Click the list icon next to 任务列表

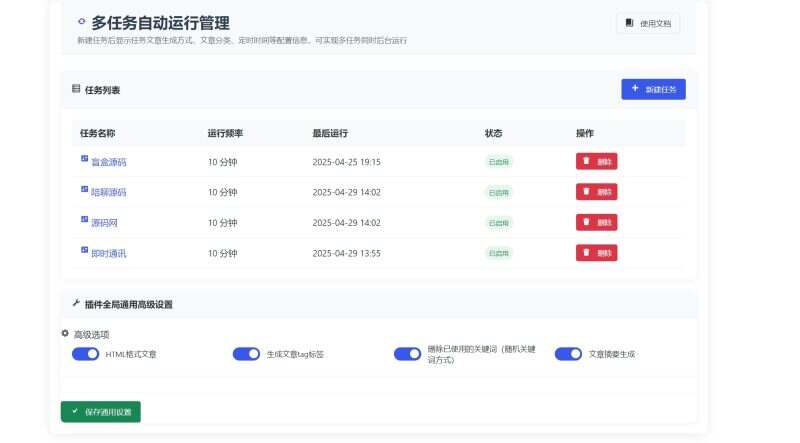(x=76, y=89)
